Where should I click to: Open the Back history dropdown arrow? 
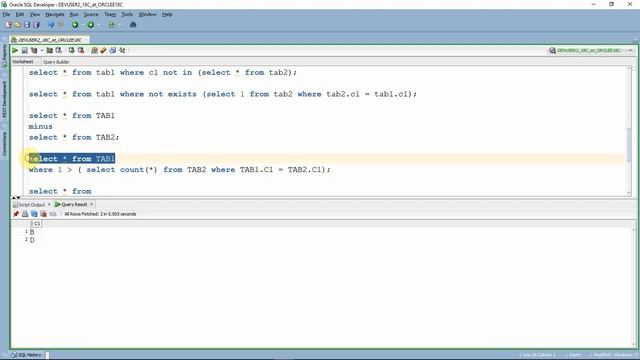pos(82,25)
